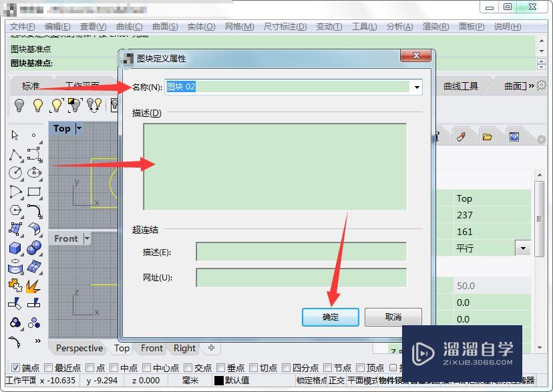Click the swap hidden and visible lightbulbs icon

pyautogui.click(x=94, y=105)
